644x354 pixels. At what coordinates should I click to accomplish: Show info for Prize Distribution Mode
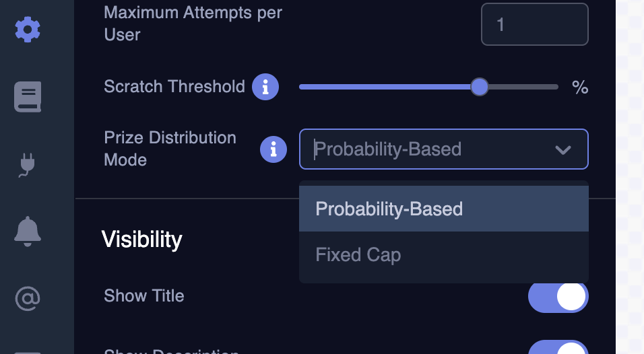click(x=273, y=149)
